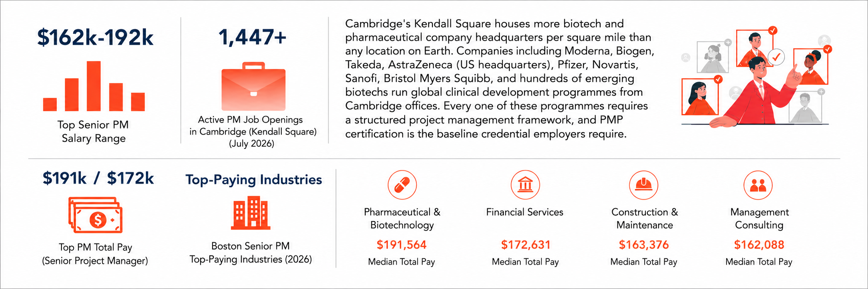The width and height of the screenshot is (868, 289).
Task: Click checkmark badge on bottom-left woman portrait
Action: 718,79
